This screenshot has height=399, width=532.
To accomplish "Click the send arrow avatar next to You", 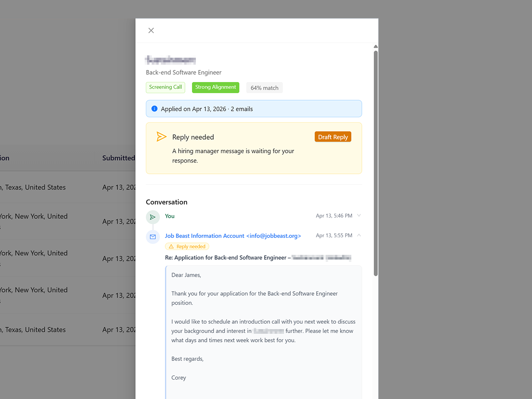I will [153, 217].
